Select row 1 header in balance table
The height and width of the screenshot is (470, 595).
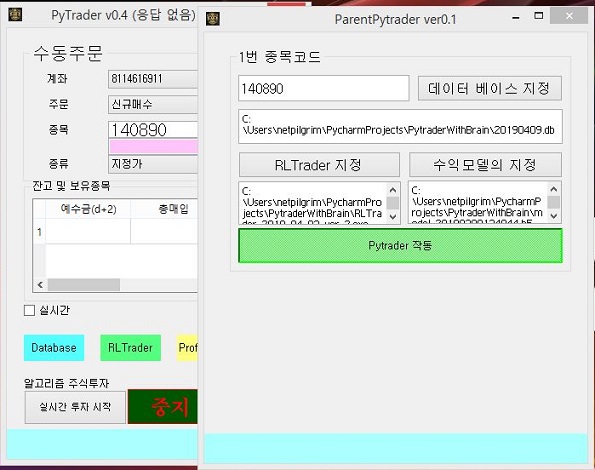[x=39, y=231]
